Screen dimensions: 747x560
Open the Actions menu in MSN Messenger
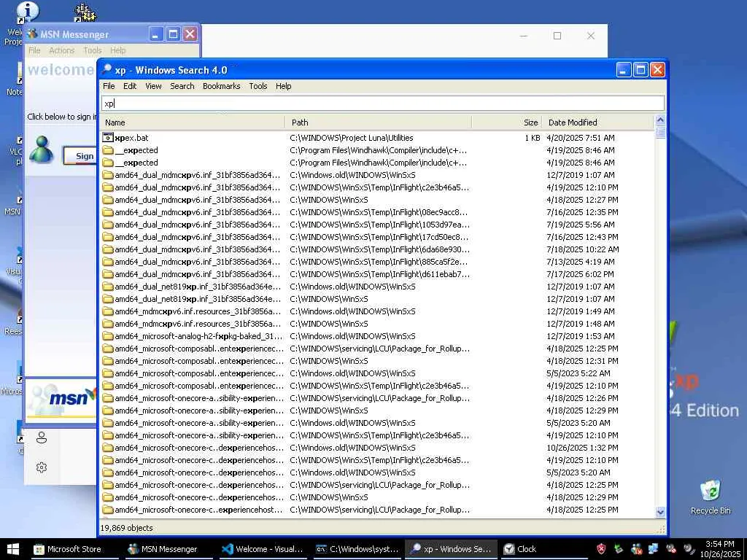[61, 50]
